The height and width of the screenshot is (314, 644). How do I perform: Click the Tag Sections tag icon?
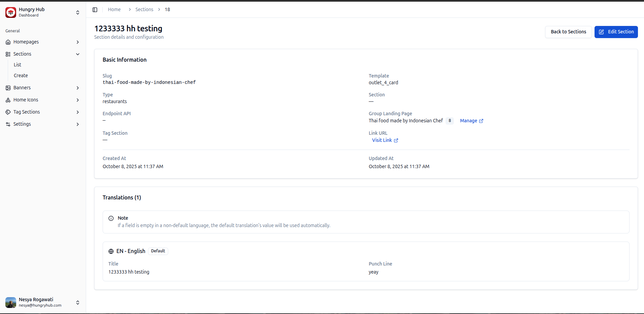coord(8,112)
